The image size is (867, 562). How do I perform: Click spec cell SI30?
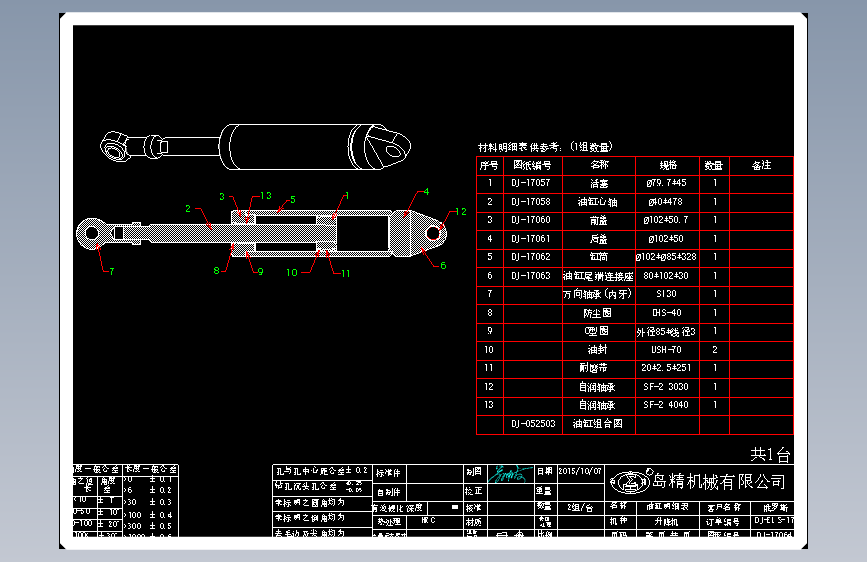click(666, 294)
